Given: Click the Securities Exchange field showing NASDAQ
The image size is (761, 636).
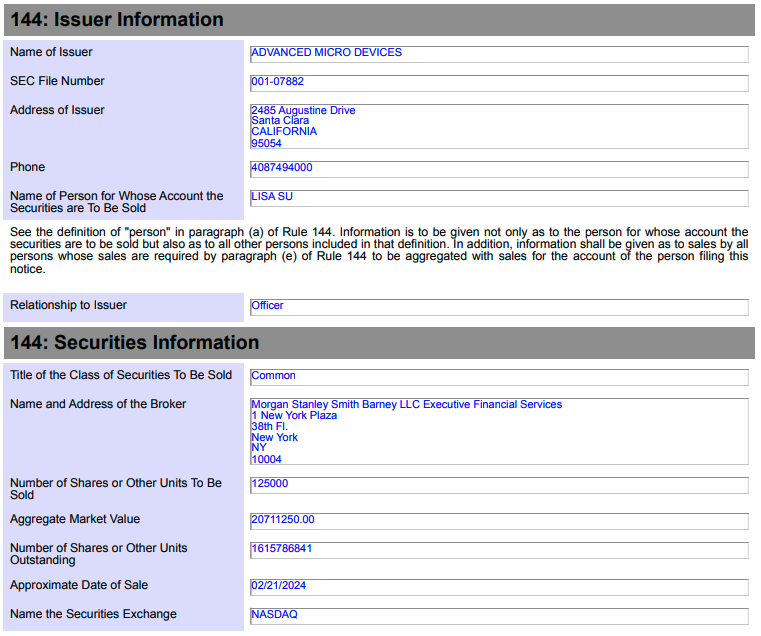Looking at the screenshot, I should tap(499, 617).
